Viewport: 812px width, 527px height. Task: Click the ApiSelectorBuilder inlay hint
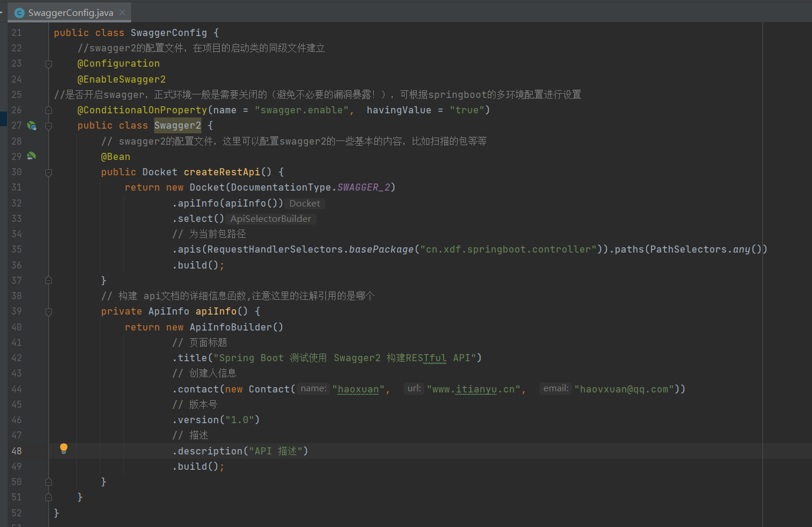pyautogui.click(x=270, y=219)
